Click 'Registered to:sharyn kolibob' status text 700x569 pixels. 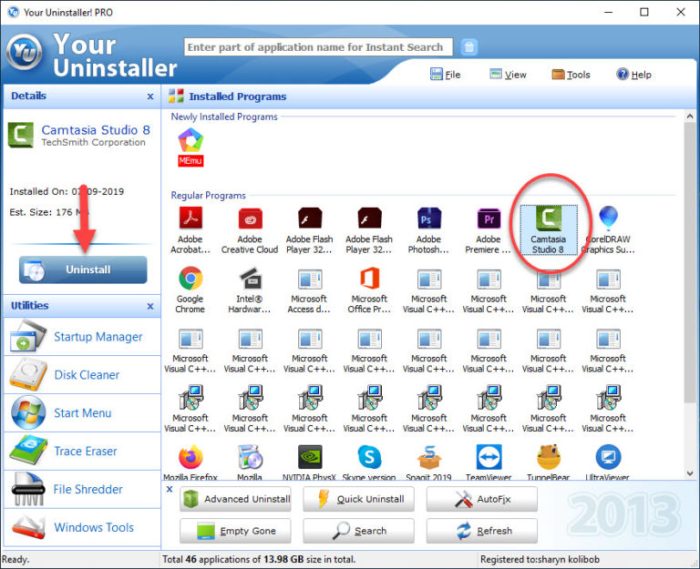click(x=540, y=559)
